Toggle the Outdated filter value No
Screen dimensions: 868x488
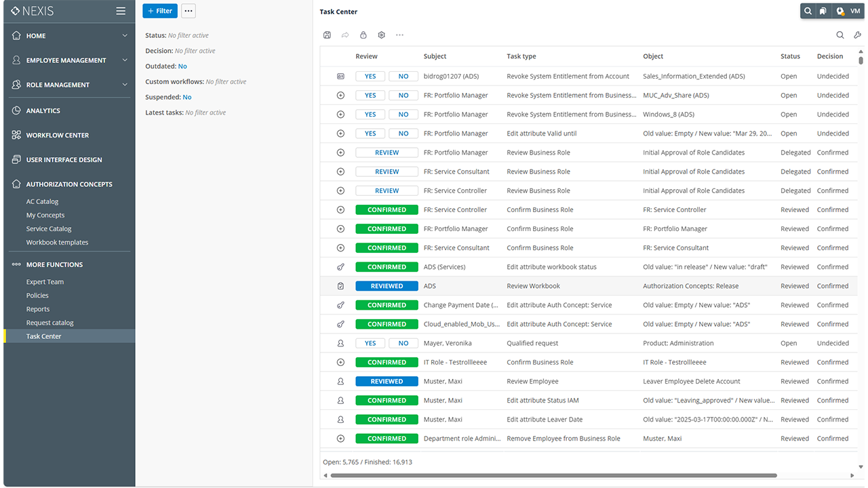[x=182, y=66]
